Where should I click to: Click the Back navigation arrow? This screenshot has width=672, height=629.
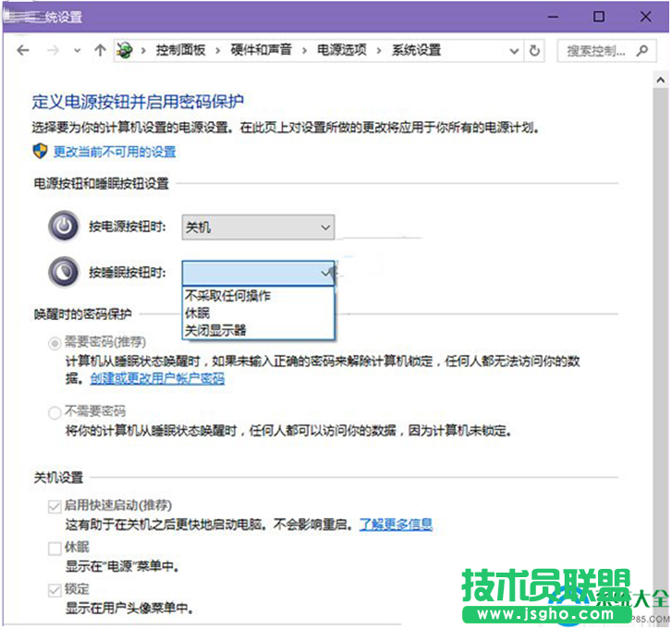coord(23,51)
